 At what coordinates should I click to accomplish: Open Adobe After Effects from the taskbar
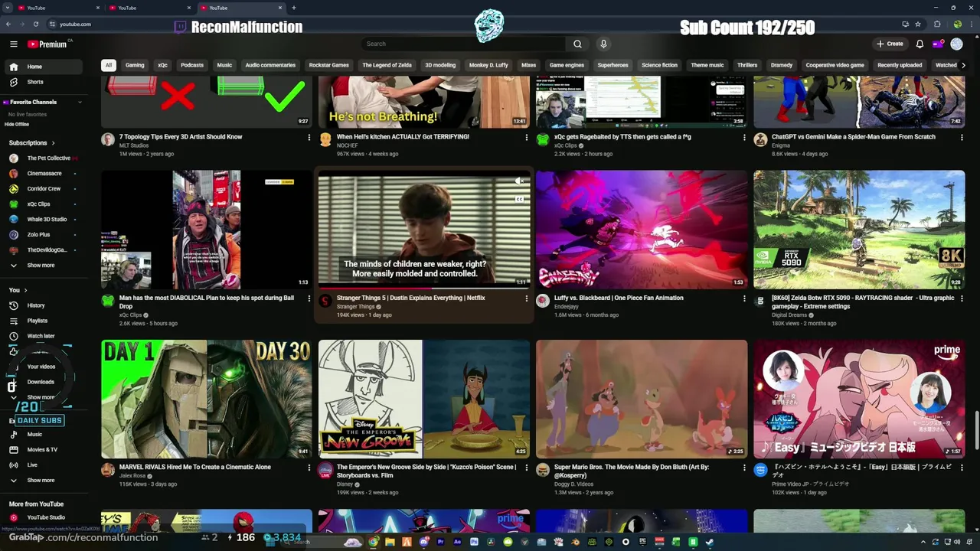point(457,542)
